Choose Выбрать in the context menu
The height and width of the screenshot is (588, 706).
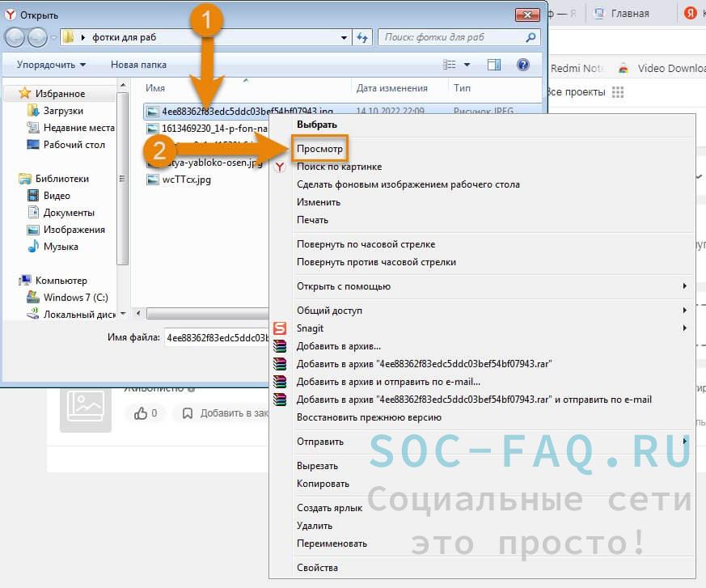pyautogui.click(x=316, y=125)
